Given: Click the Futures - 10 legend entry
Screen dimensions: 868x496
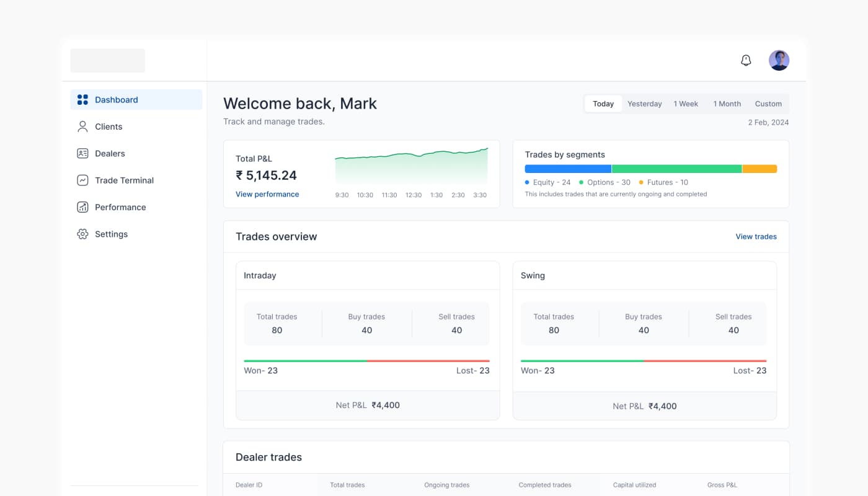Looking at the screenshot, I should (x=663, y=182).
